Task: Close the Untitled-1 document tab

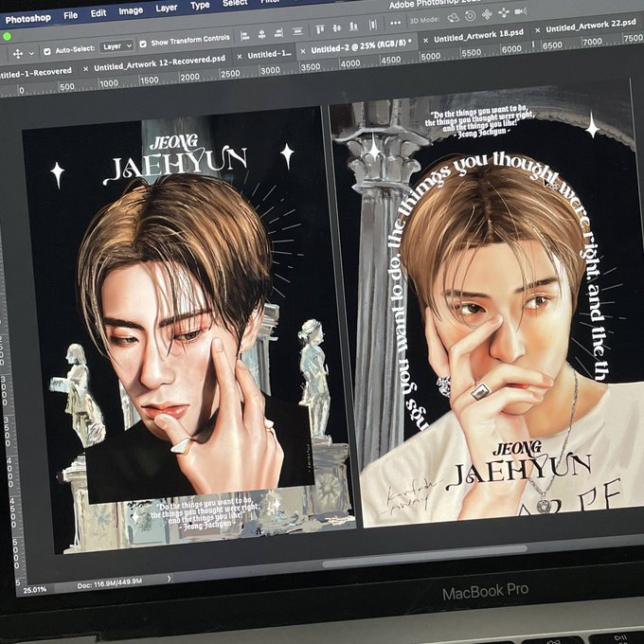Action: pyautogui.click(x=240, y=57)
